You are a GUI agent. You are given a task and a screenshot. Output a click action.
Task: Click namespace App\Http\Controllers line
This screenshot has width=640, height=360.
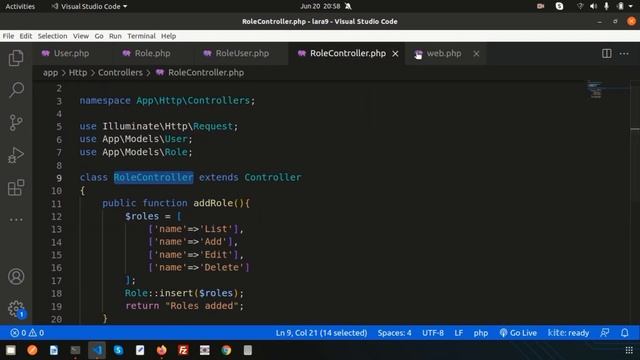[167, 100]
